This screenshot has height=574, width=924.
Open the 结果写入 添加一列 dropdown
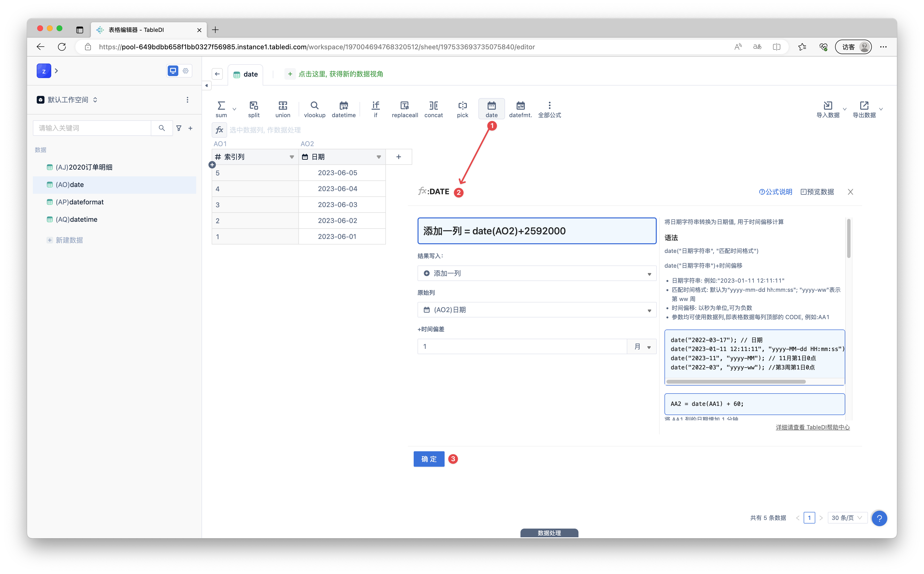pos(537,273)
